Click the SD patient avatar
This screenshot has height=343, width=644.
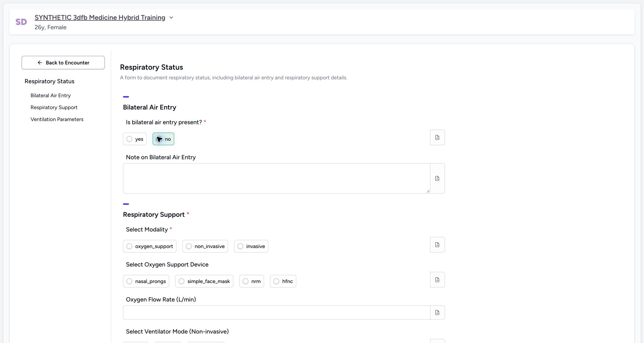coord(21,22)
